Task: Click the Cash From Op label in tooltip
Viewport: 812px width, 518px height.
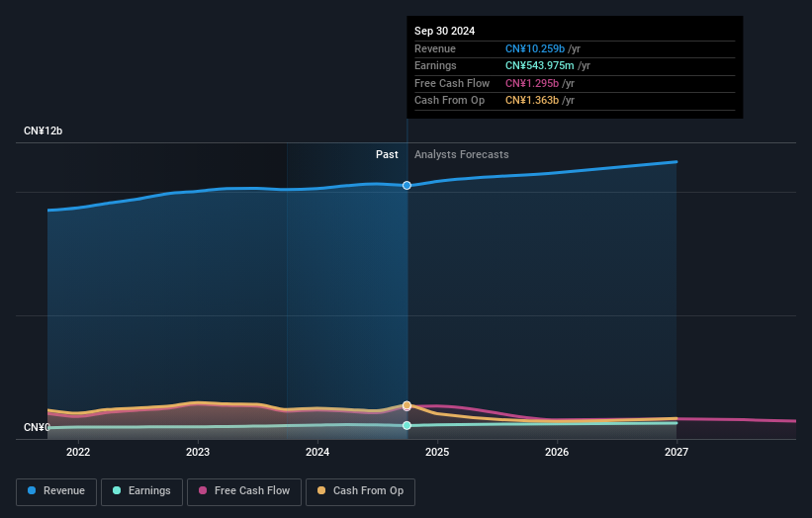Action: pyautogui.click(x=449, y=101)
